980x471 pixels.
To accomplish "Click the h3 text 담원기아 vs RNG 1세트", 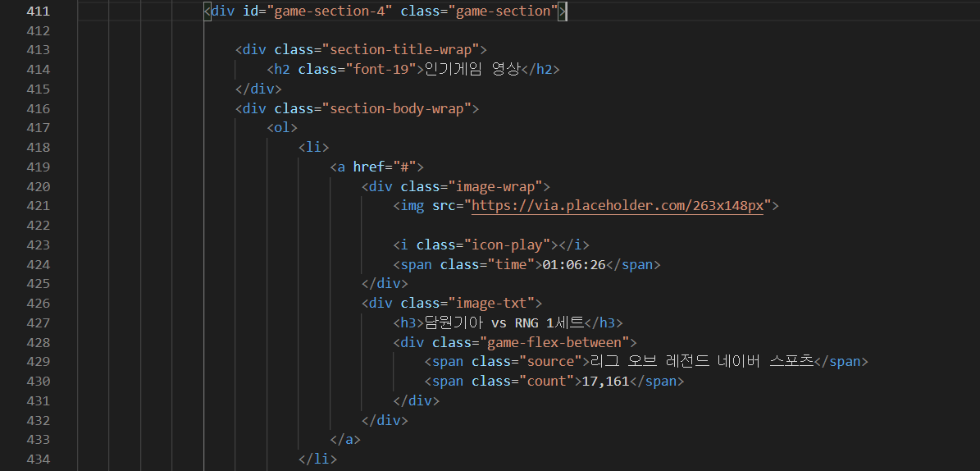I will tap(504, 322).
